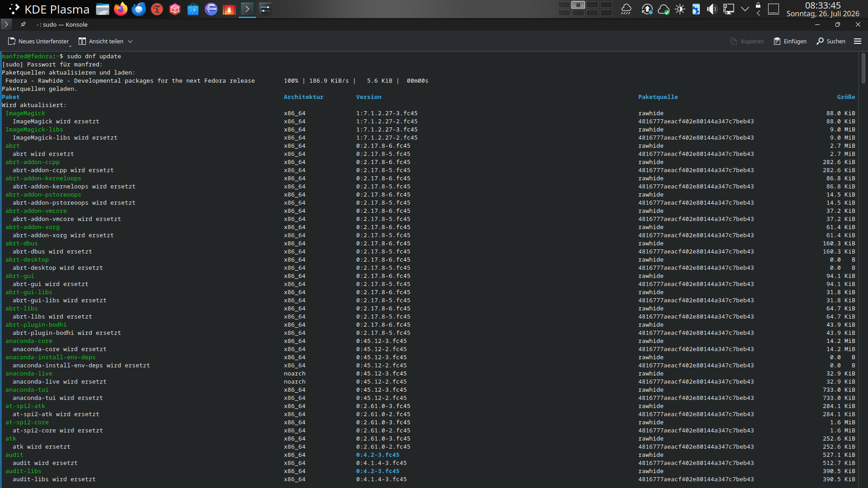The image size is (868, 488).
Task: Click the small back arrow below the lock
Action: pos(758,14)
